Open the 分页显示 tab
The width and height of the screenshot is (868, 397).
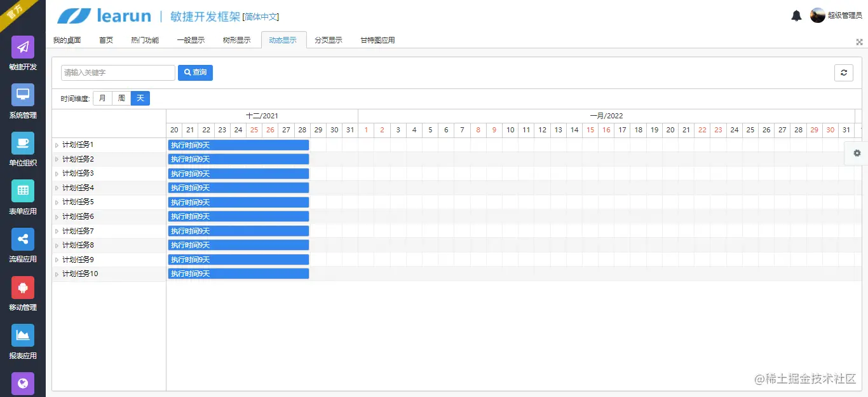tap(329, 39)
